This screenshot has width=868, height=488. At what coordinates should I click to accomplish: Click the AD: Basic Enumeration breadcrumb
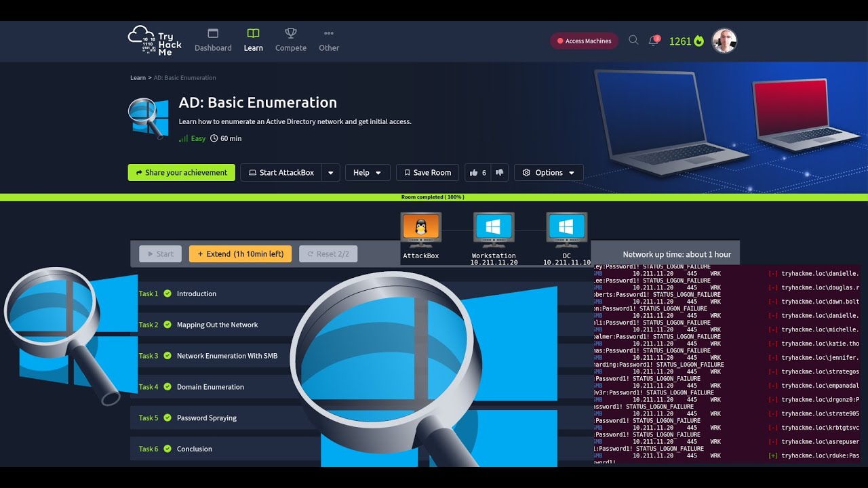click(x=184, y=78)
